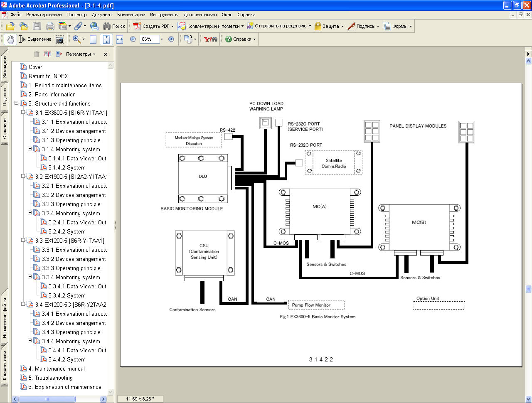Delete selected bookmark with trash icon

[x=37, y=54]
